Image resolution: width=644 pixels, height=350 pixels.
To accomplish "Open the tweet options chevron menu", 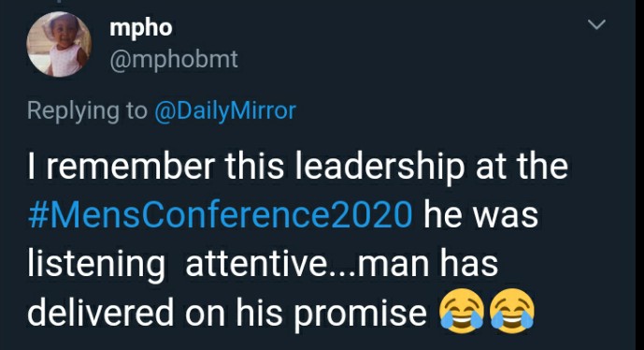I will [x=596, y=24].
